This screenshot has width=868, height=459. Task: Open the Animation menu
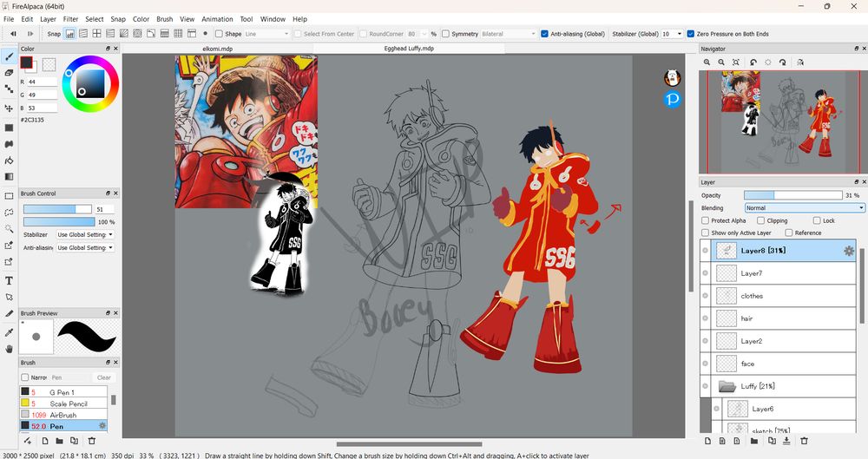[217, 19]
